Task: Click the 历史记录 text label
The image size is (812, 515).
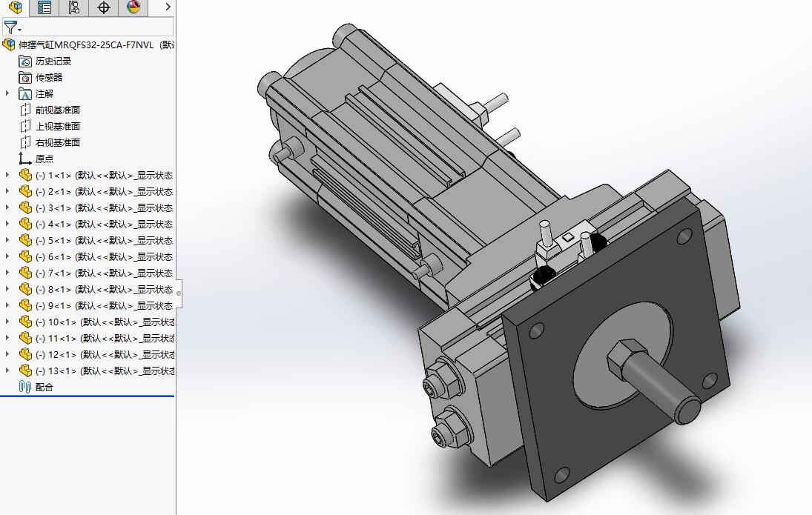Action: point(53,62)
